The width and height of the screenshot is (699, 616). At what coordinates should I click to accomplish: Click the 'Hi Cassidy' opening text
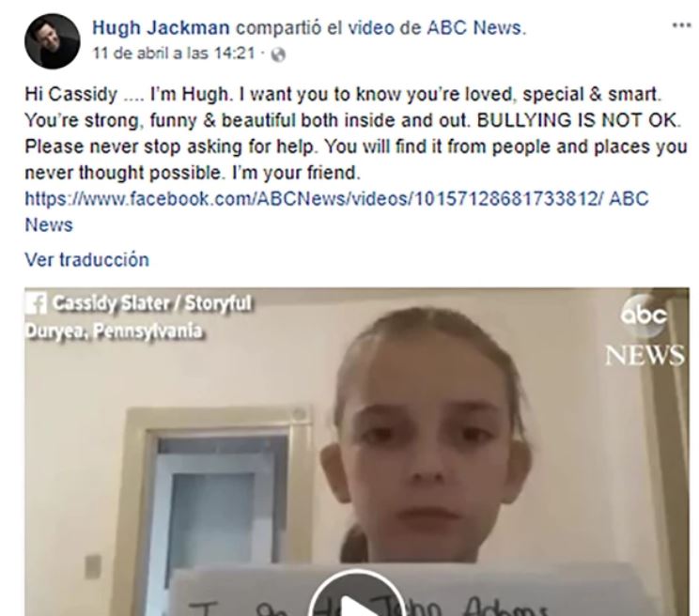(70, 95)
